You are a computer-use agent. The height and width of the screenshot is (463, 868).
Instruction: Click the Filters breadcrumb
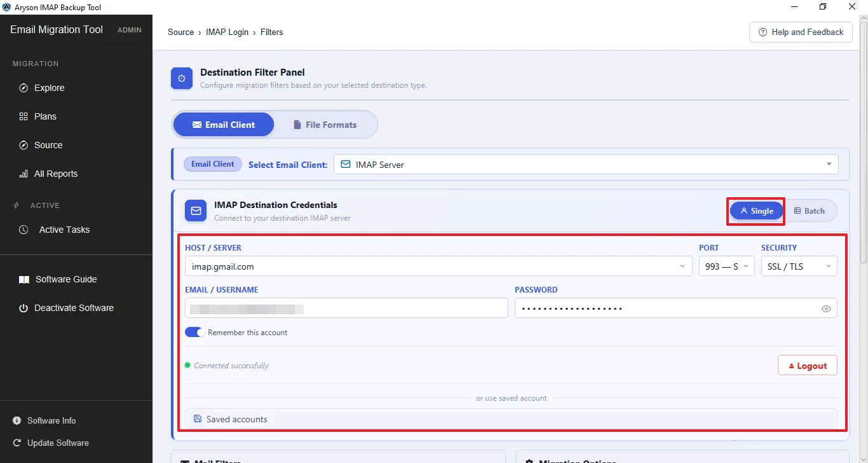click(272, 32)
